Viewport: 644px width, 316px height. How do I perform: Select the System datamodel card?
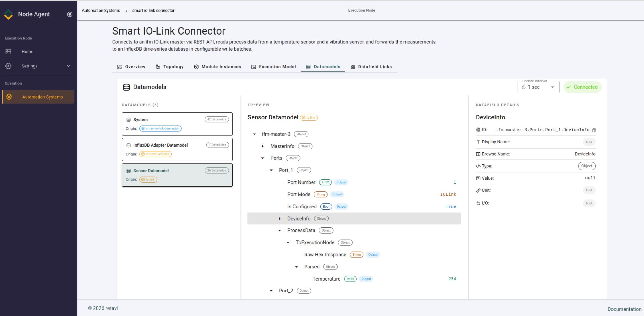(177, 124)
